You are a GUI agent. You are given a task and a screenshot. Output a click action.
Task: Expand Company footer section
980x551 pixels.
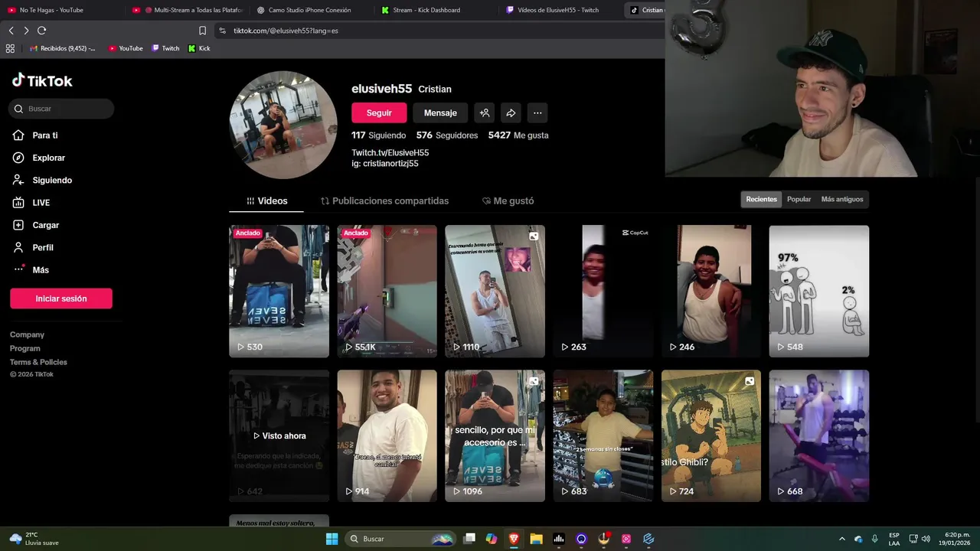[27, 334]
